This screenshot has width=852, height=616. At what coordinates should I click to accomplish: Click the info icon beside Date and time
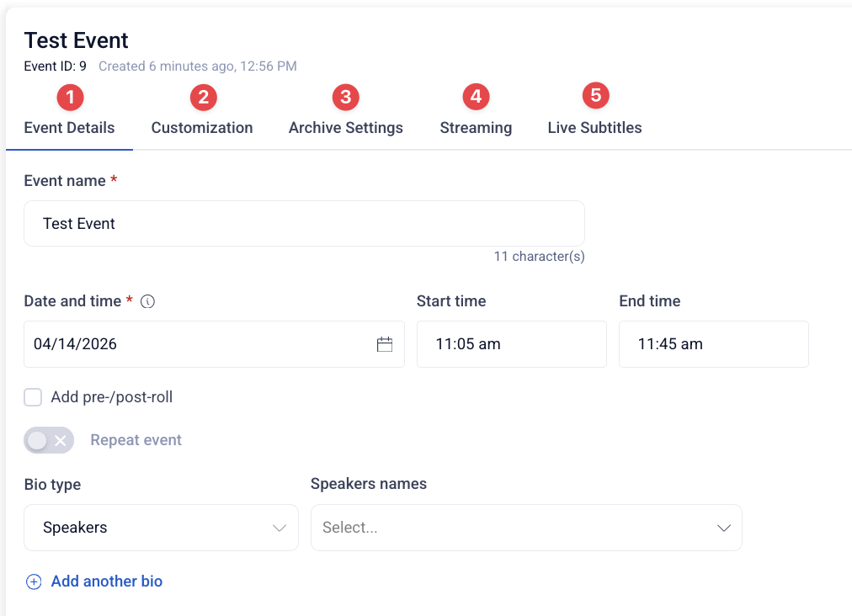[147, 301]
